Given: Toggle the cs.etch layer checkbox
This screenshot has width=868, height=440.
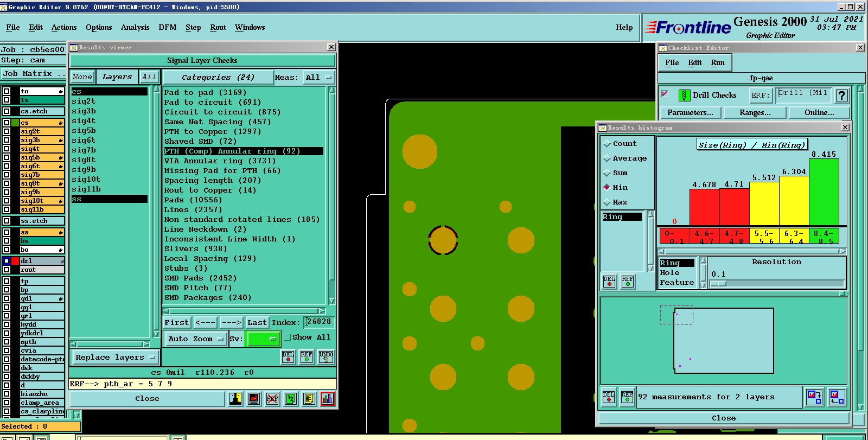Looking at the screenshot, I should (7, 111).
